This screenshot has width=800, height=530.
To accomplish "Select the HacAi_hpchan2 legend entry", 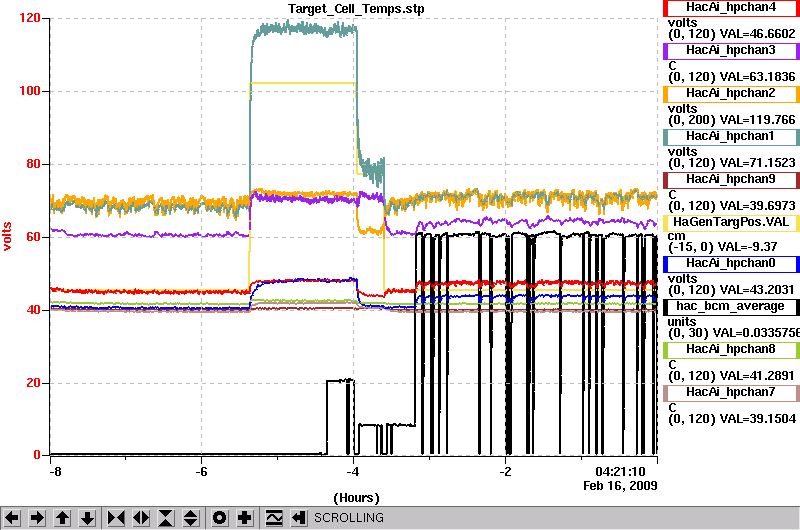I will pos(731,94).
